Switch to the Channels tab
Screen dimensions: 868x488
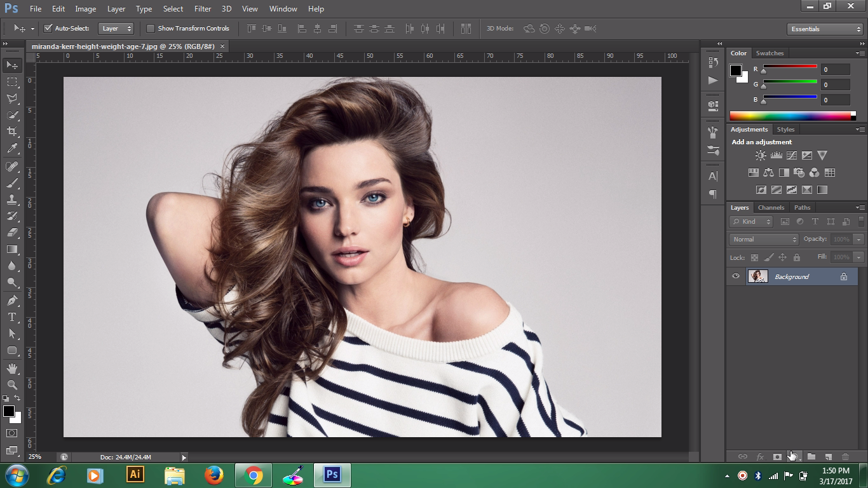771,208
